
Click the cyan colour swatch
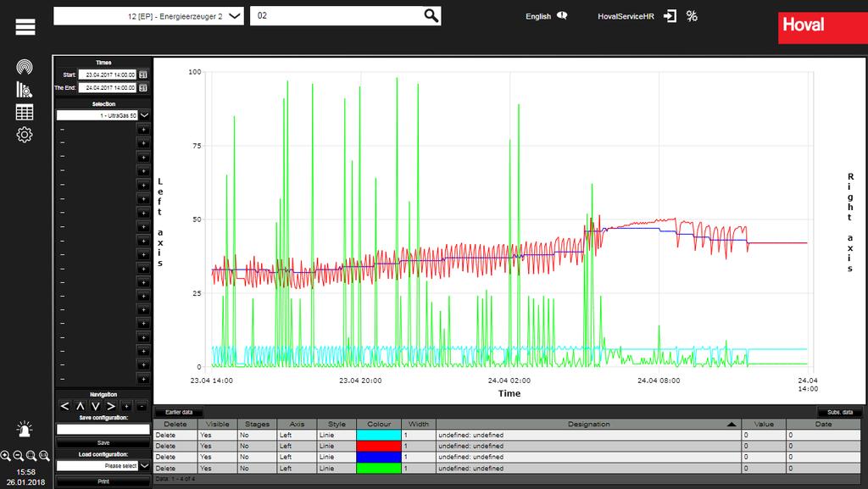point(379,436)
